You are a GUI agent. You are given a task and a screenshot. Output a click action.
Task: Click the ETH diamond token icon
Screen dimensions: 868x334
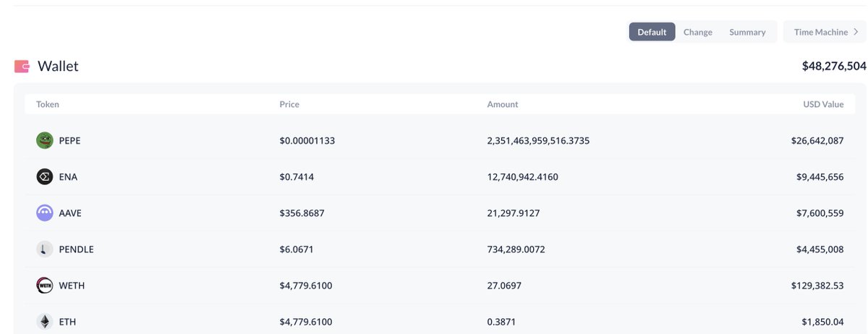point(45,322)
